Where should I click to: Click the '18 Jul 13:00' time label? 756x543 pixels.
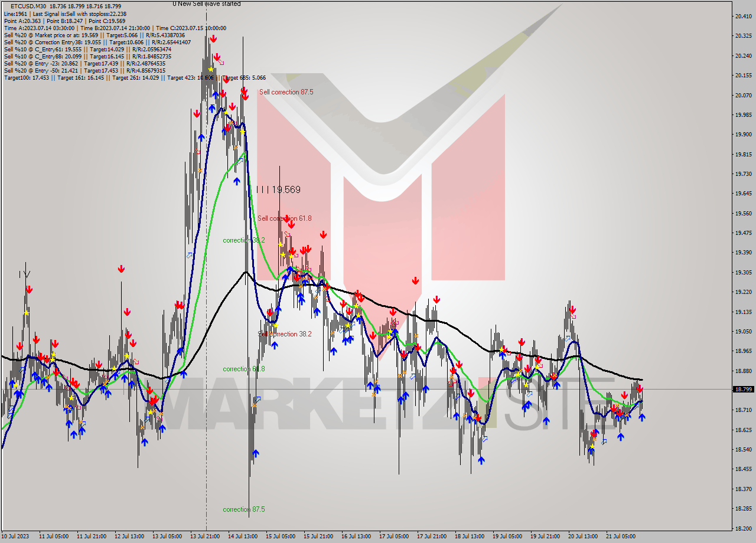click(x=470, y=537)
